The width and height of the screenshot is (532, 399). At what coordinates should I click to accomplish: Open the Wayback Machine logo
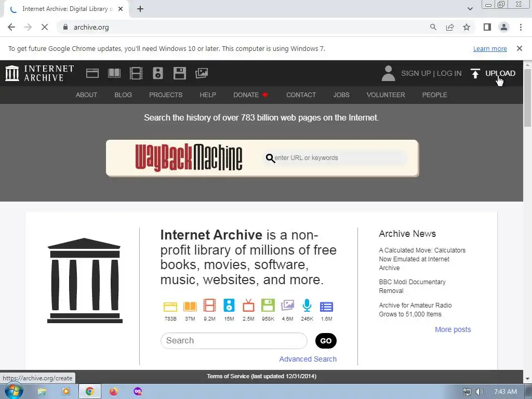point(189,157)
